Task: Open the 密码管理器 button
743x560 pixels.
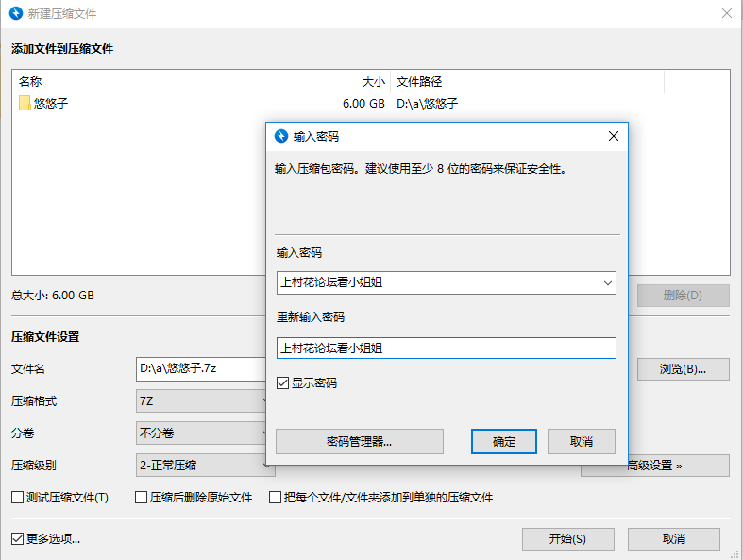Action: [359, 441]
